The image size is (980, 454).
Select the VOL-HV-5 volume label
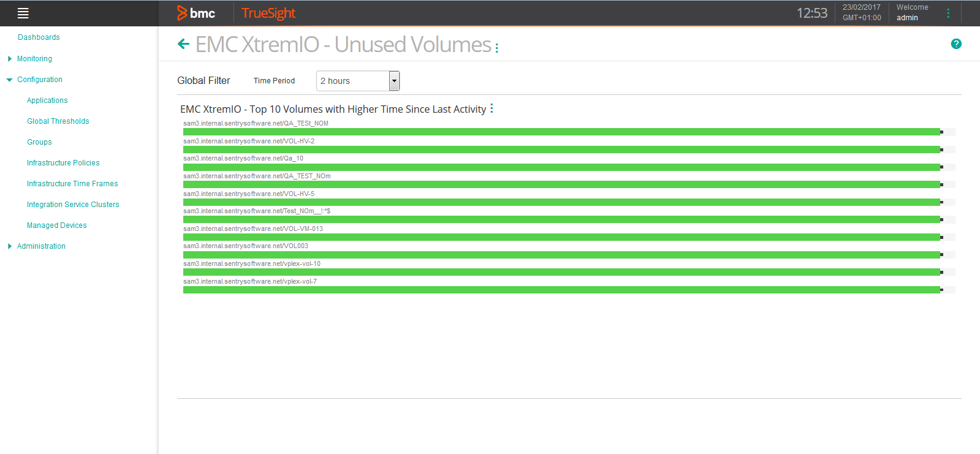coord(249,194)
